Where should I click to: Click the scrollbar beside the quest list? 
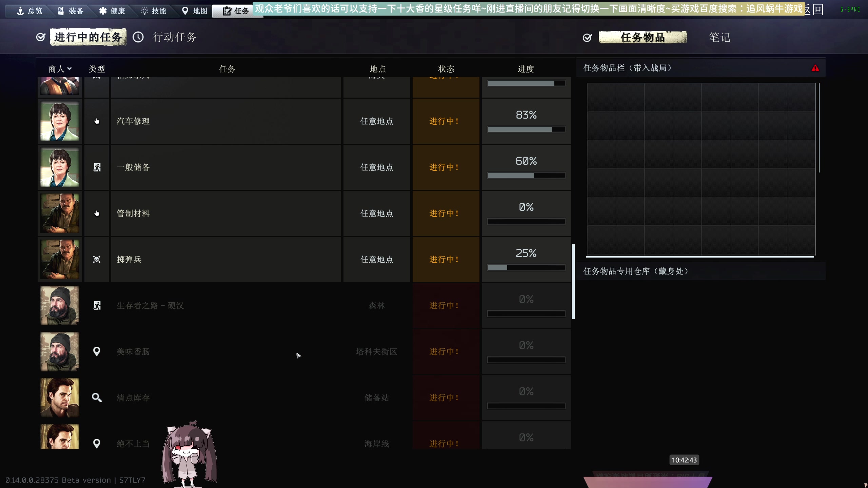tap(573, 278)
